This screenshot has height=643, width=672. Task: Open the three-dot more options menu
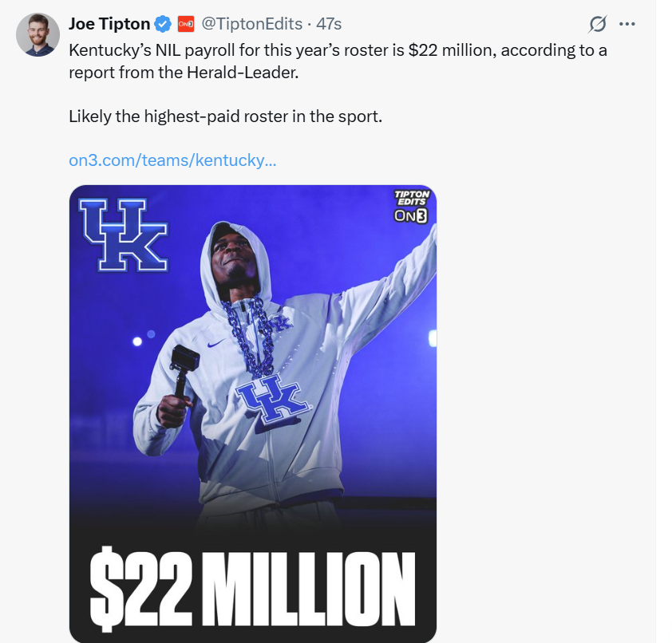[627, 24]
